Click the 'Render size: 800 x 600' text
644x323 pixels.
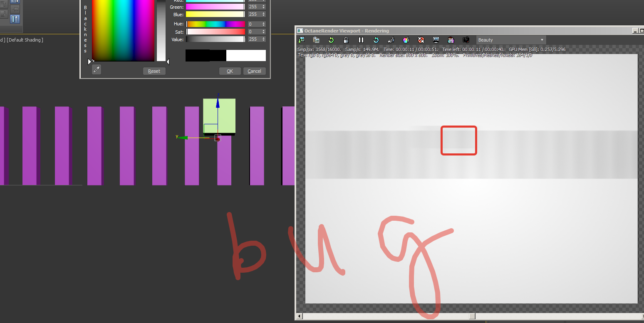pyautogui.click(x=403, y=55)
